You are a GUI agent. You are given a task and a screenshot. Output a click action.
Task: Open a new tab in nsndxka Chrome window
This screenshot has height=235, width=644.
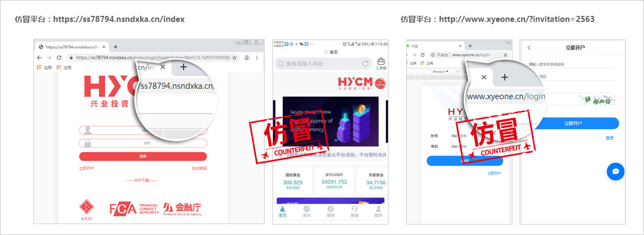tap(116, 47)
